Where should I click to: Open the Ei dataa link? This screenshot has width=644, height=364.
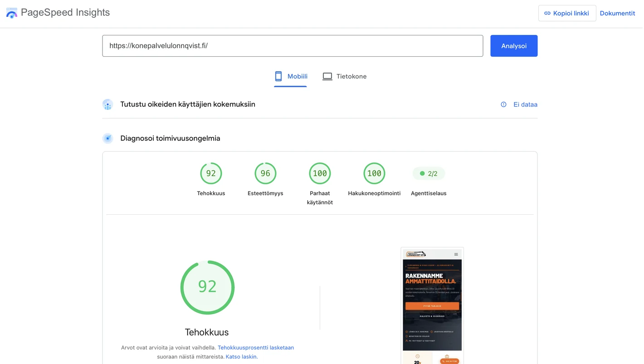tap(525, 104)
